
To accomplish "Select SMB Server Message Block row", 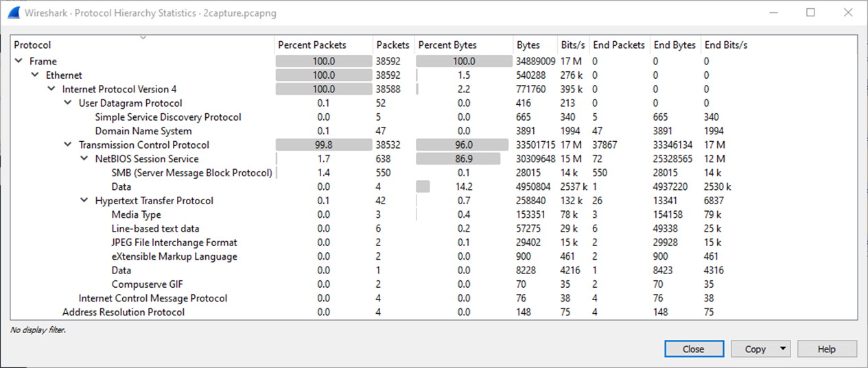I will click(191, 173).
